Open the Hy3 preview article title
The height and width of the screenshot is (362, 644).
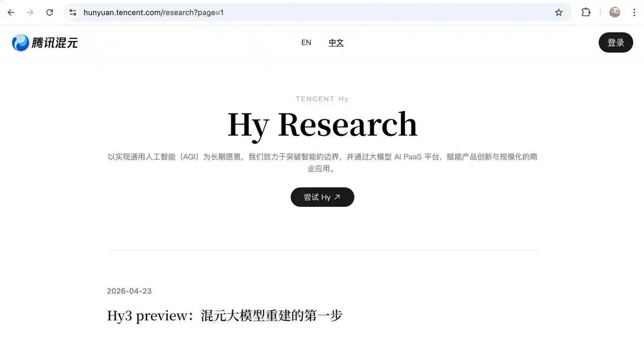(225, 315)
